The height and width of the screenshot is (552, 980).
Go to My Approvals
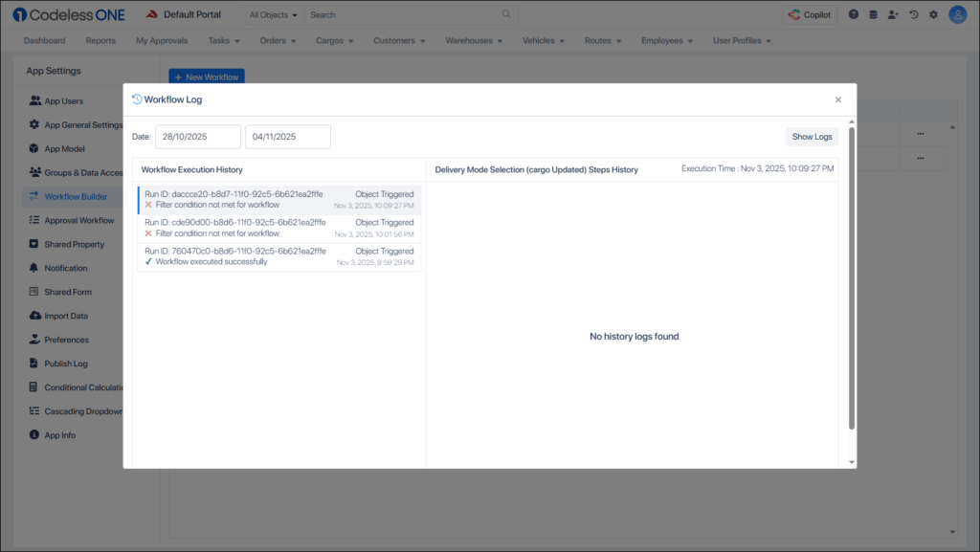[162, 41]
